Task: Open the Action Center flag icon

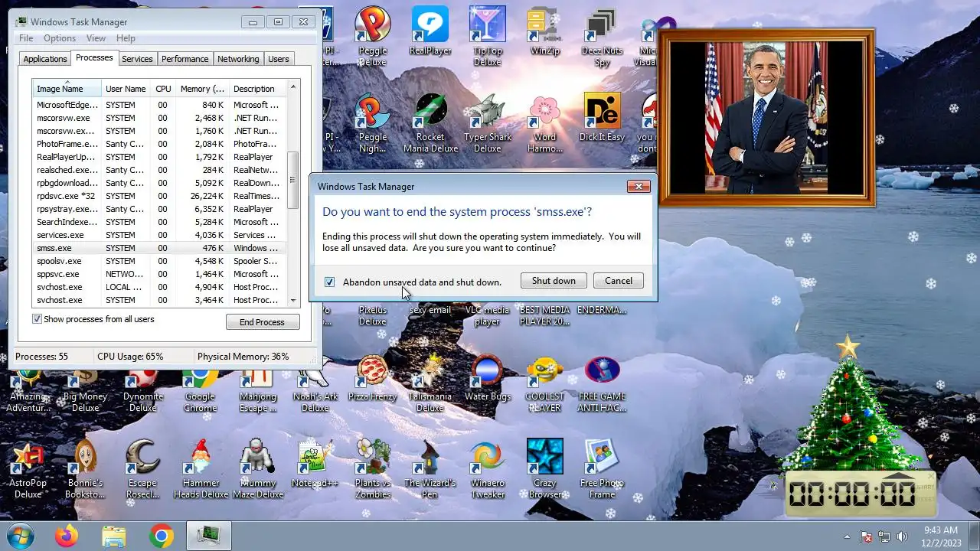Action: click(x=867, y=536)
